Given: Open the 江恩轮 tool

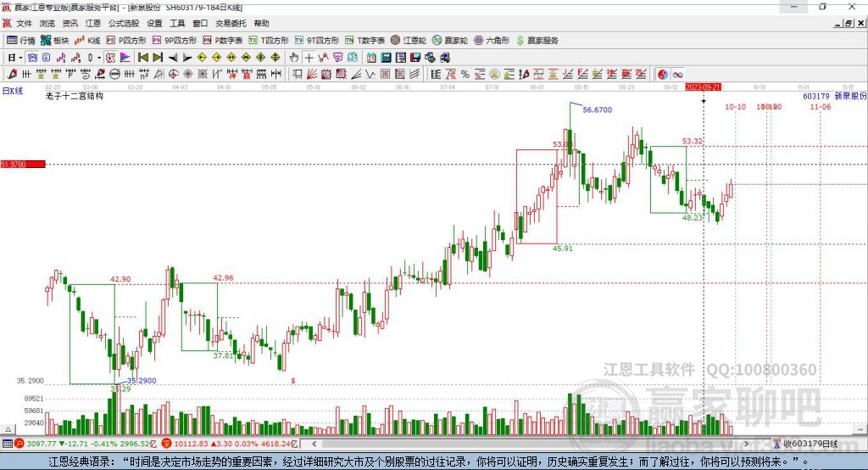Looking at the screenshot, I should tap(409, 41).
